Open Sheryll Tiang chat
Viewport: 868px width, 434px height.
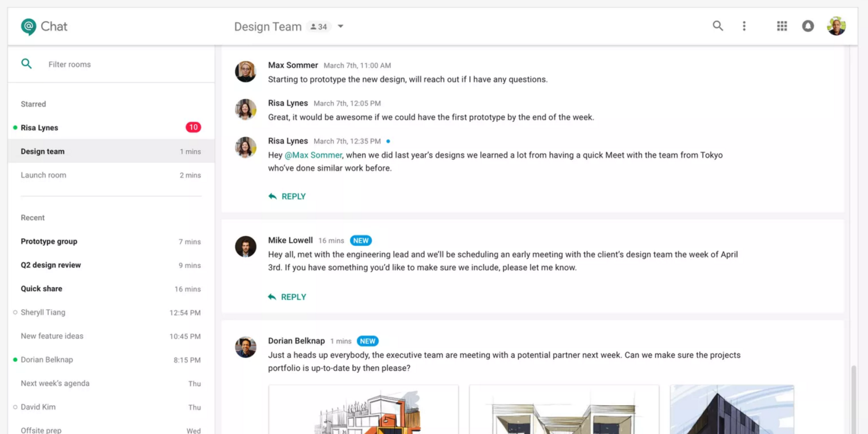click(111, 312)
